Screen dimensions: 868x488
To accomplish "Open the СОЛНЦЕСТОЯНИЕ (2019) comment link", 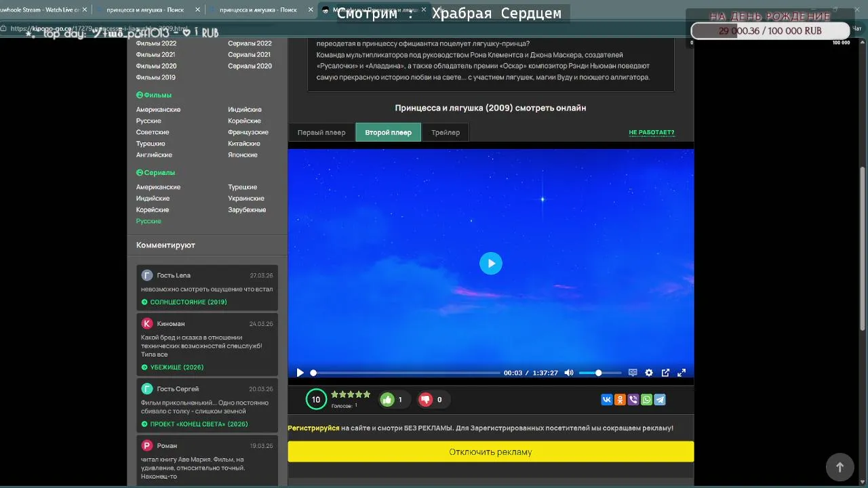I will (189, 302).
